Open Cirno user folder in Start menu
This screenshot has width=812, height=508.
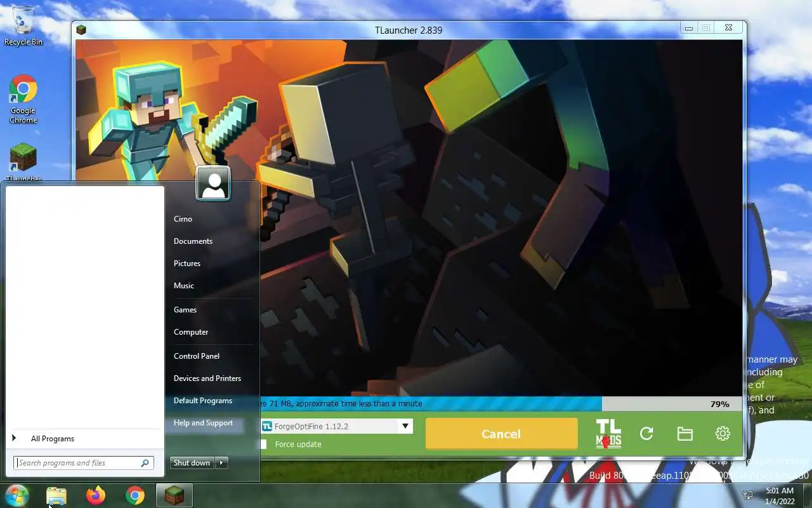(183, 218)
